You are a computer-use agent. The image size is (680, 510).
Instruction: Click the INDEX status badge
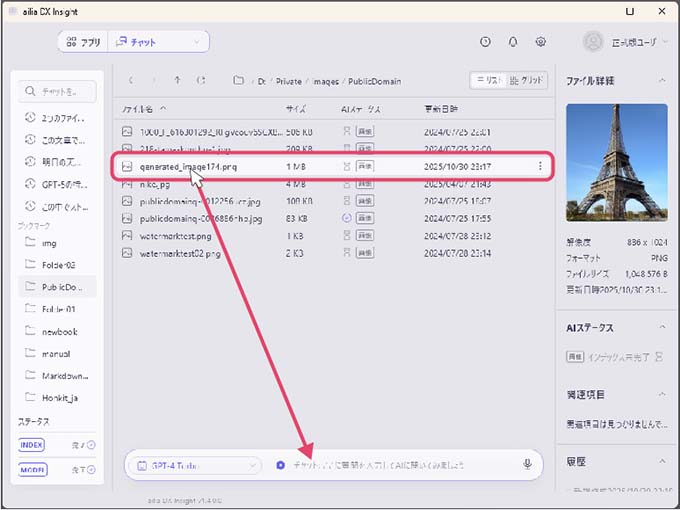(x=33, y=444)
